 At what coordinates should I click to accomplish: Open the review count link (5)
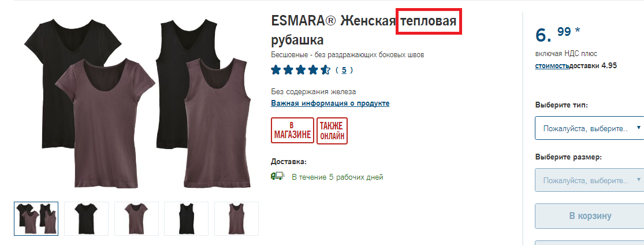344,70
